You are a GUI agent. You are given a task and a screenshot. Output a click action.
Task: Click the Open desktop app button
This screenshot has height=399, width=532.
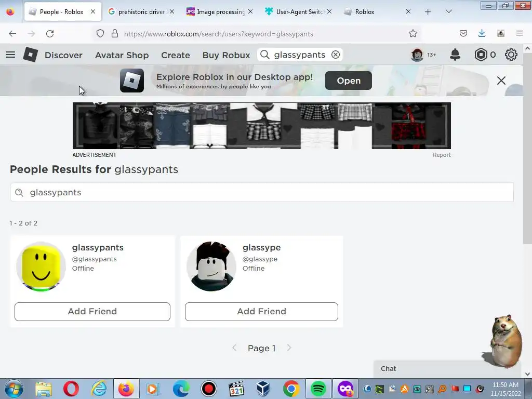[x=349, y=81]
